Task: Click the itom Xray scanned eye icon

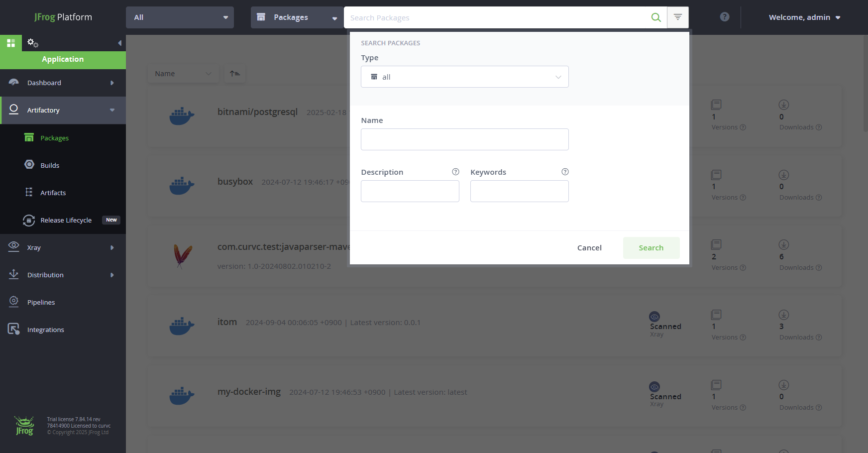Action: [x=654, y=317]
